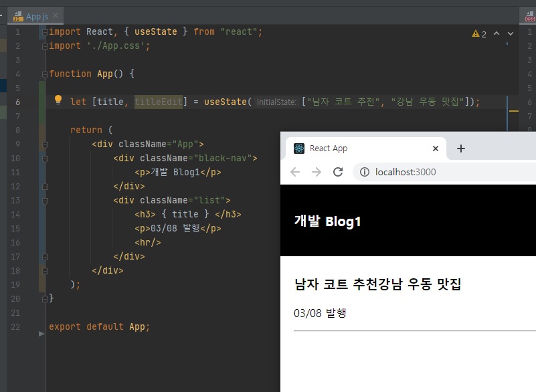Click the initialState parameter hint

276,102
